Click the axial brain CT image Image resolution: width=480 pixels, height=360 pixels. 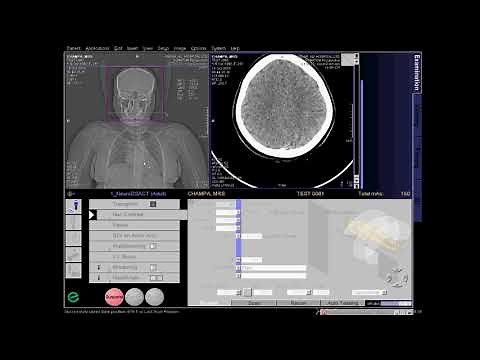point(282,120)
